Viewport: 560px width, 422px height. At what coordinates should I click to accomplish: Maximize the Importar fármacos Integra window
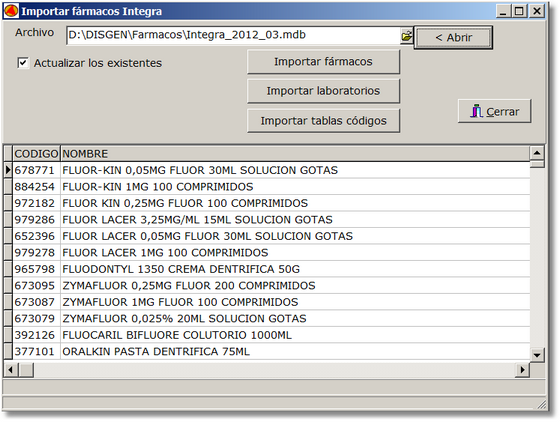(519, 11)
